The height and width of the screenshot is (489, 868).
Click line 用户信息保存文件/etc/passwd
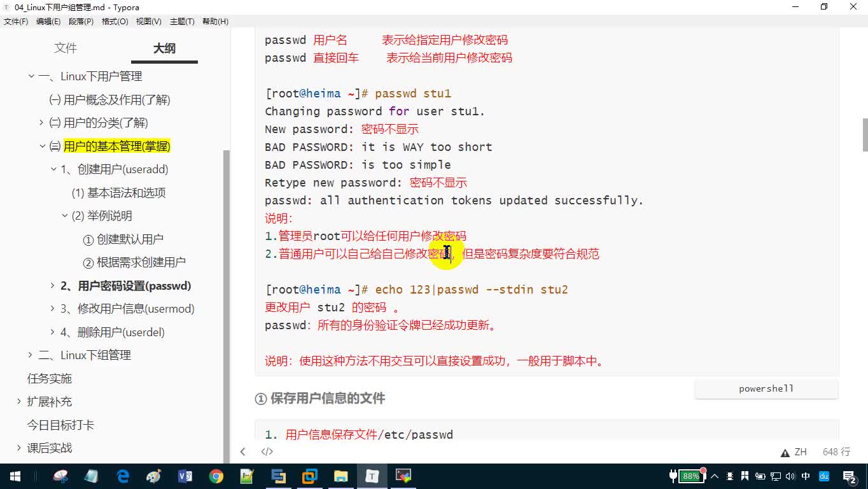tap(369, 435)
